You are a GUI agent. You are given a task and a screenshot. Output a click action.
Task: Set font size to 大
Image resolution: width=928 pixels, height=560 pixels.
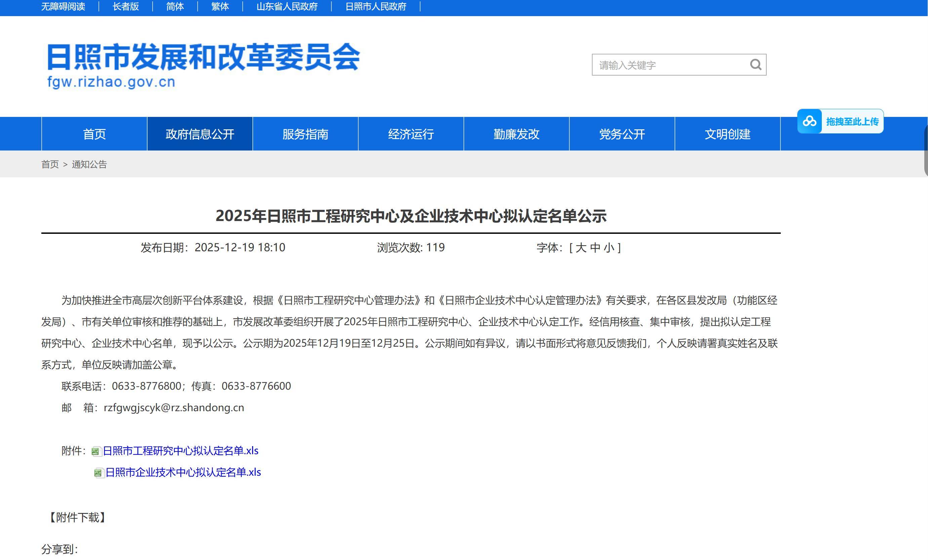[x=581, y=248]
